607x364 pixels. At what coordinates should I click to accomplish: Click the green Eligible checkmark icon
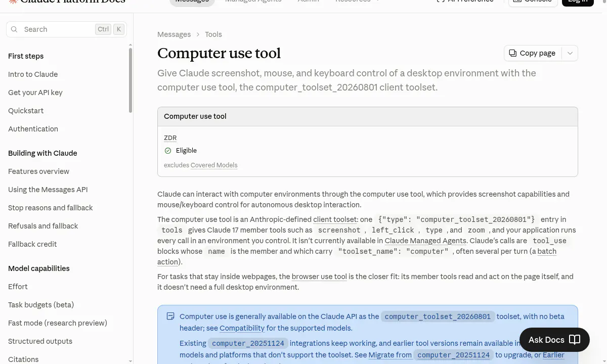[x=168, y=151]
